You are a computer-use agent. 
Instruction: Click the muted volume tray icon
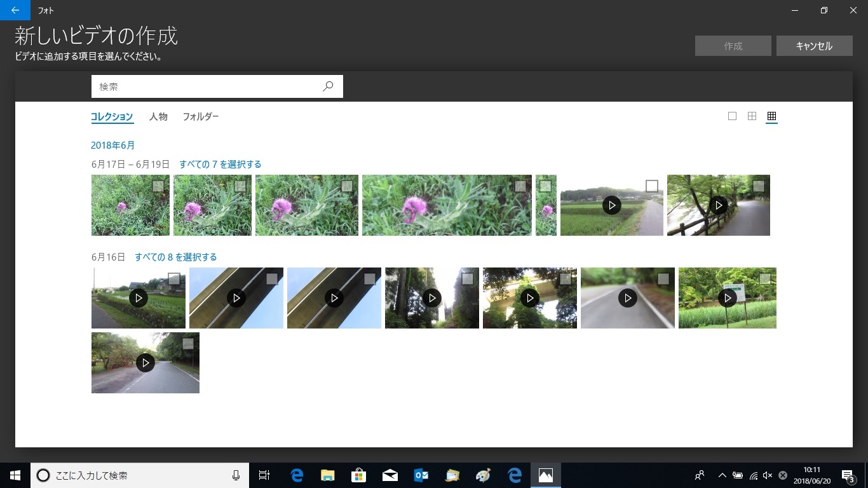click(x=768, y=475)
